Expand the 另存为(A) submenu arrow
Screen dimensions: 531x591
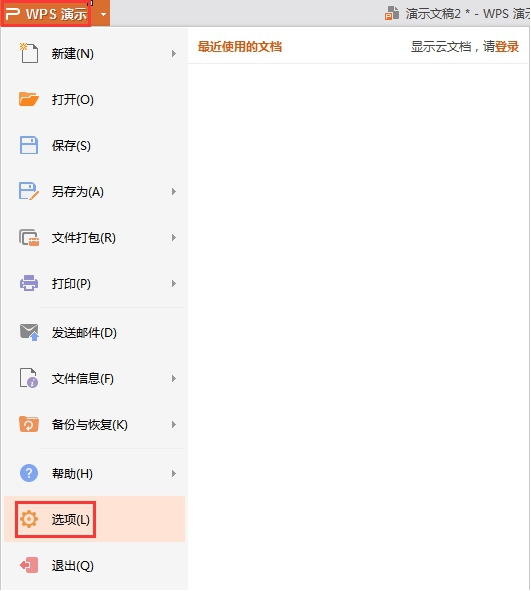[174, 191]
